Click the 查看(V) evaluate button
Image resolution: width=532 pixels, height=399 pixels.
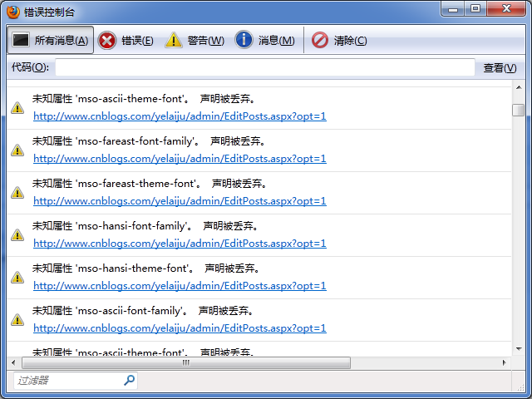(x=500, y=67)
